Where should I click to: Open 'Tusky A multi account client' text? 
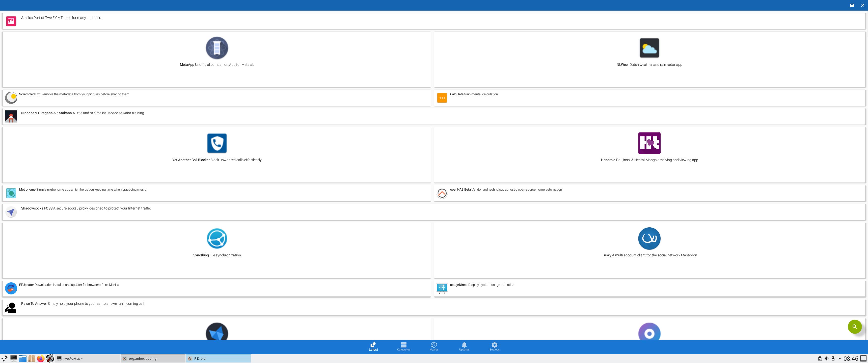pyautogui.click(x=649, y=255)
